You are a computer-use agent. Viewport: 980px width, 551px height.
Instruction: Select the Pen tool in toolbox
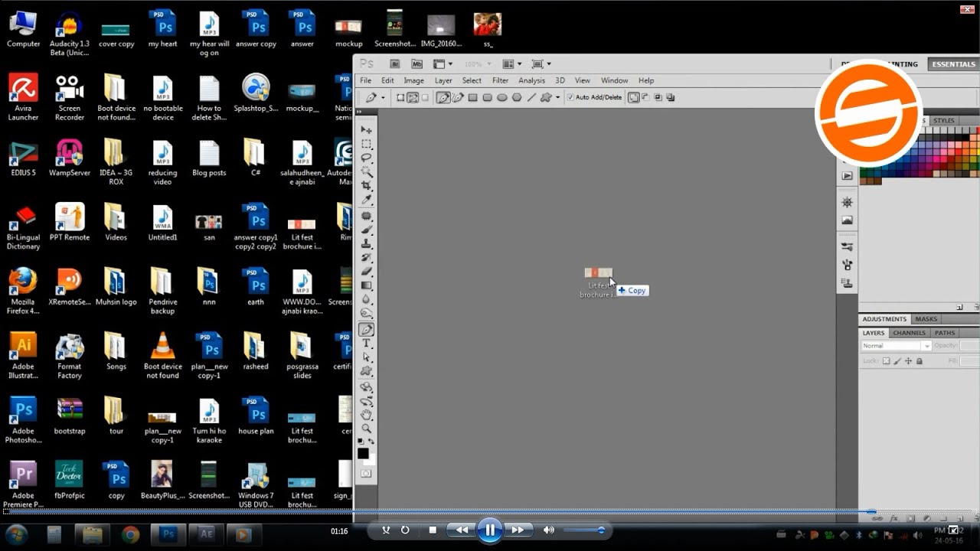coord(366,330)
